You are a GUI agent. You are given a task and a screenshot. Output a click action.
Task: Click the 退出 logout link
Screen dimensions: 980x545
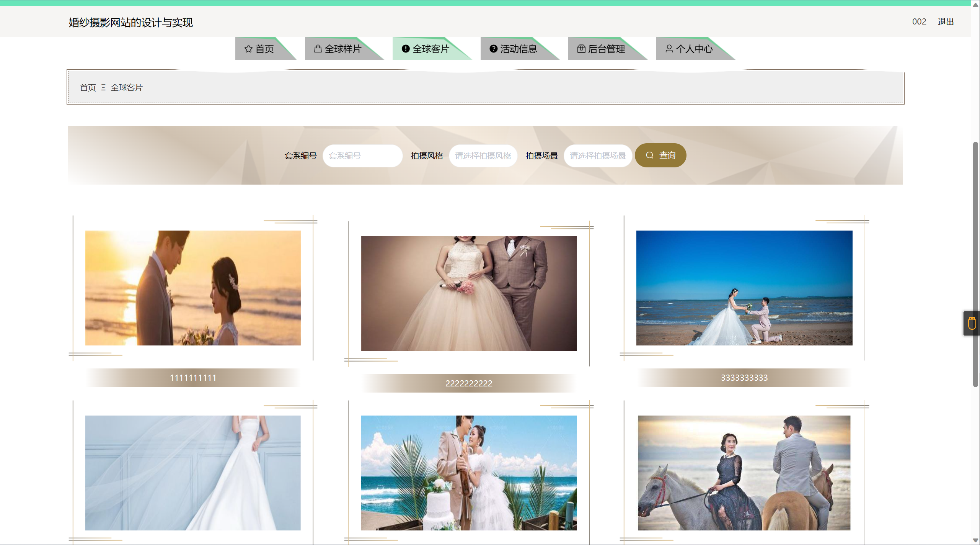point(945,22)
